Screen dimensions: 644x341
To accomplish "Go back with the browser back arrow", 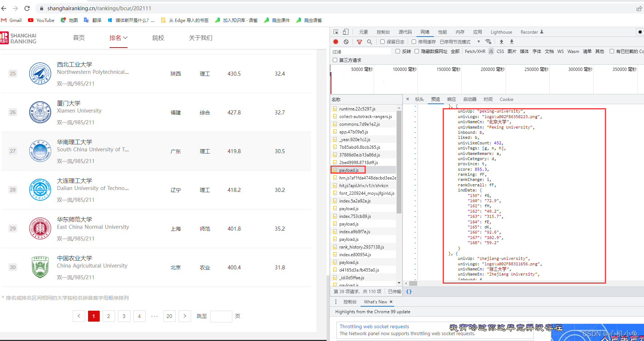I will coord(4,8).
